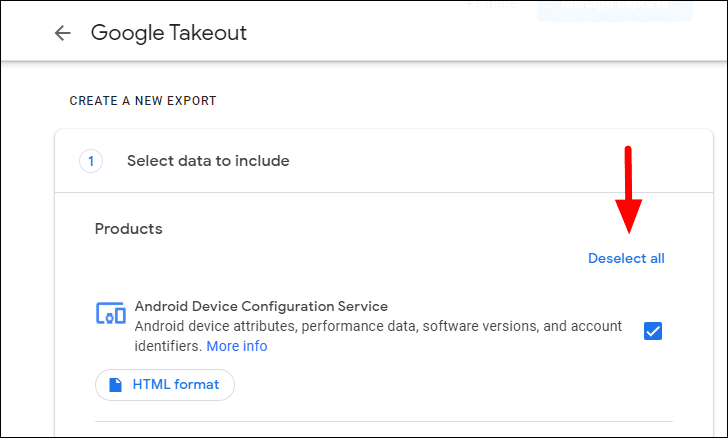Click the HTML format button label
Viewport: 728px width, 438px height.
point(175,385)
